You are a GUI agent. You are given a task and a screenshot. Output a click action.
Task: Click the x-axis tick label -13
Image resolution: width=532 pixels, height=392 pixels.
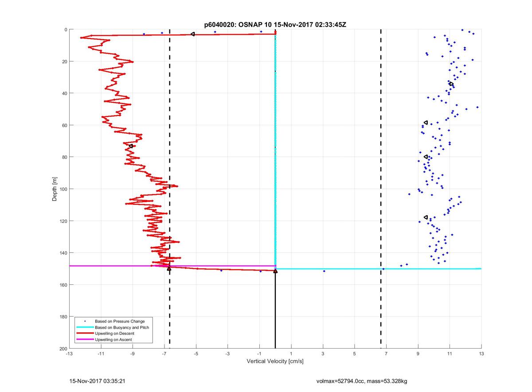(x=69, y=354)
